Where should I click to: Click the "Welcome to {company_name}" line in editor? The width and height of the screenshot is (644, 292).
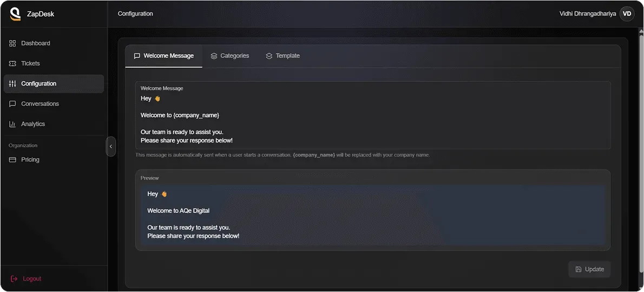pyautogui.click(x=180, y=115)
